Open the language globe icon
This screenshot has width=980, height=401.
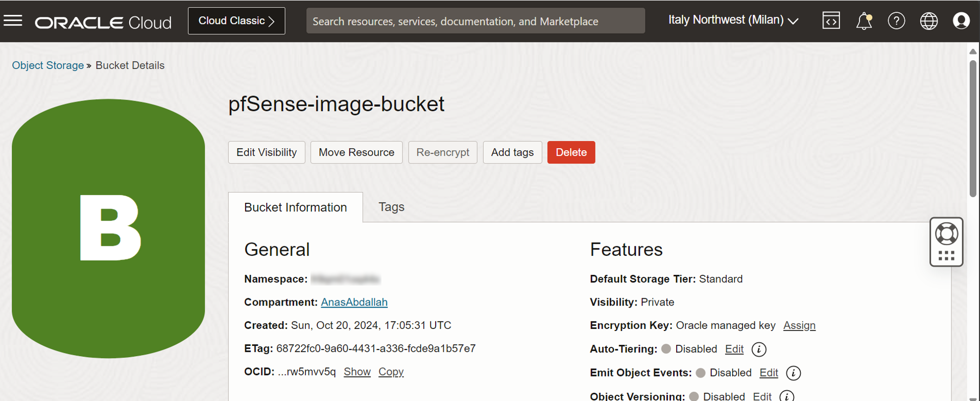929,21
